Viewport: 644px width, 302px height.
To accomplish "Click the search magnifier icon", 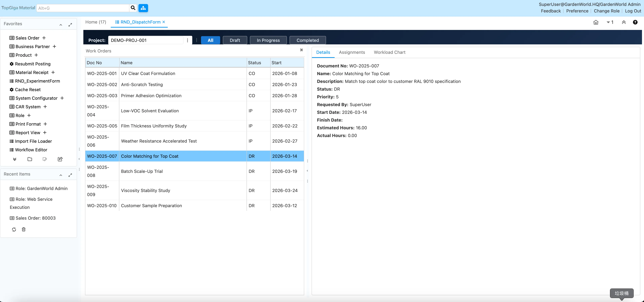I will [x=133, y=8].
